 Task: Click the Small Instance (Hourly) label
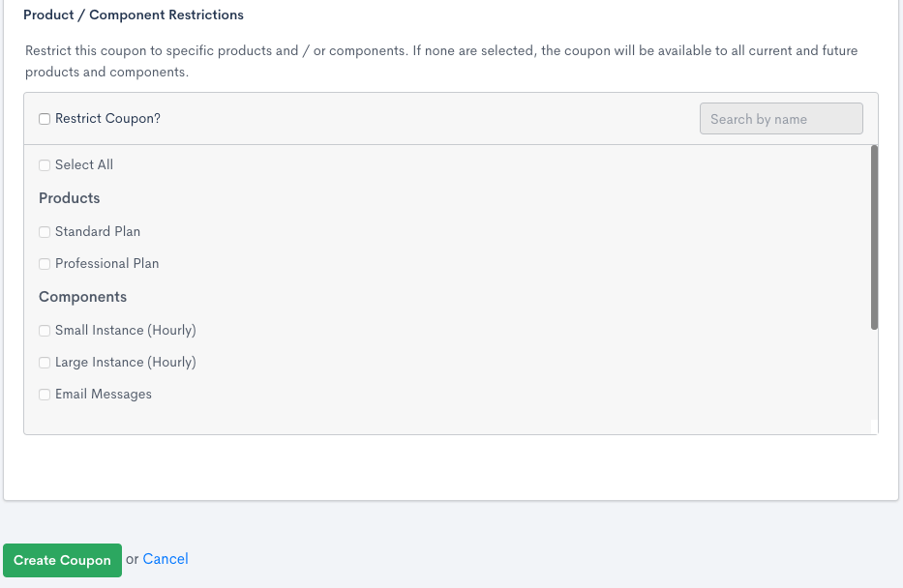(125, 330)
